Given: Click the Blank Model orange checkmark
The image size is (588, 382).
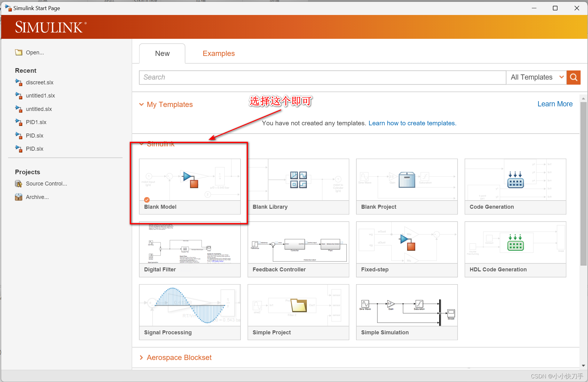Looking at the screenshot, I should coord(147,200).
